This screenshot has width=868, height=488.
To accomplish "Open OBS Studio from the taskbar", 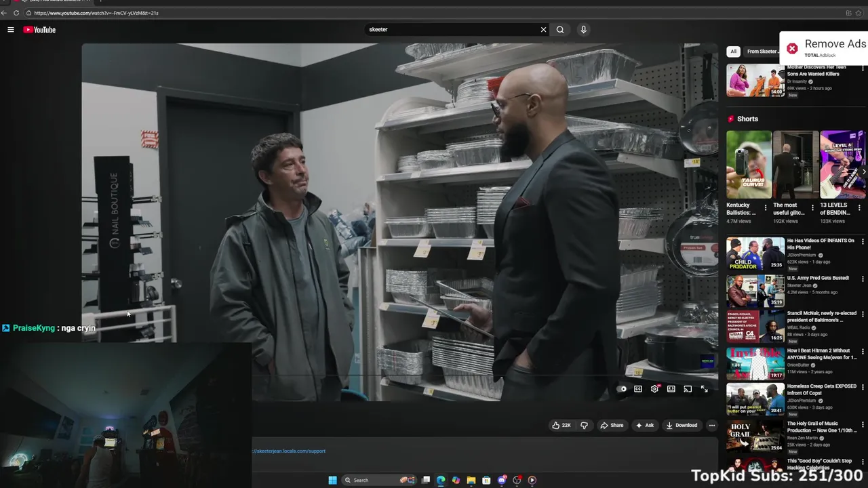I will [517, 480].
